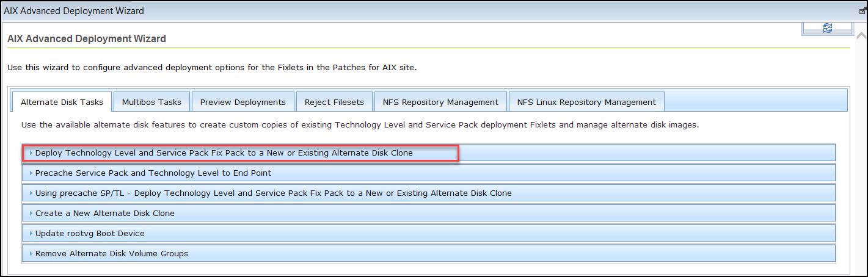Click the 'Use the available alternate disk features' text
The image size is (868, 277).
click(360, 124)
